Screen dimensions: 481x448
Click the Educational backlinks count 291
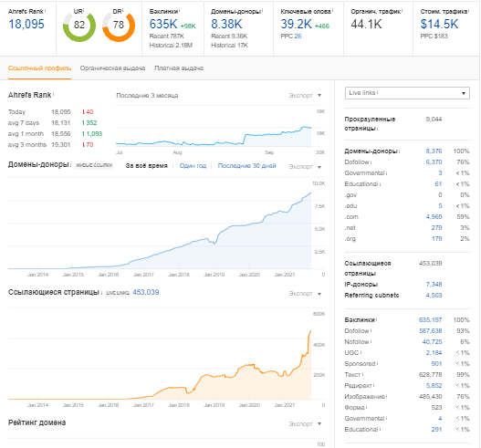436,429
